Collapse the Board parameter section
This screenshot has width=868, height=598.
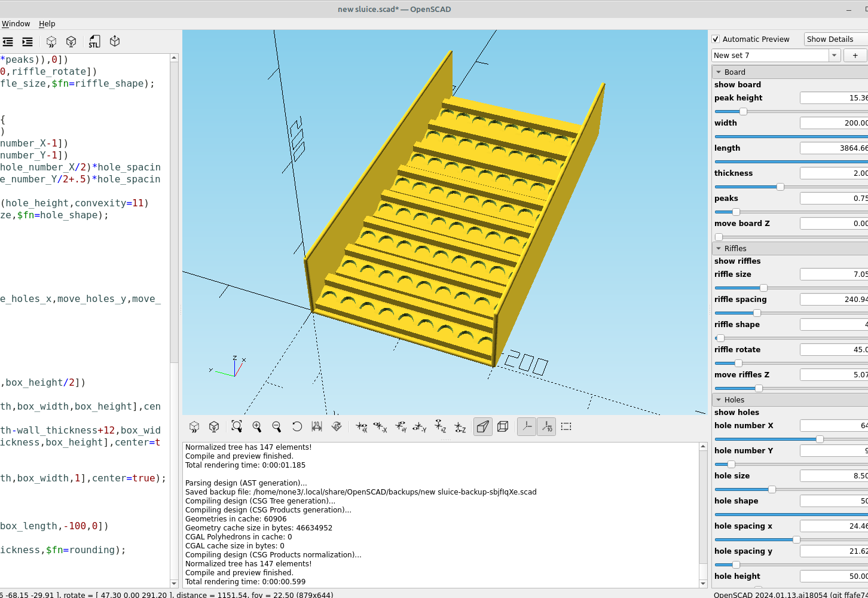pos(719,72)
